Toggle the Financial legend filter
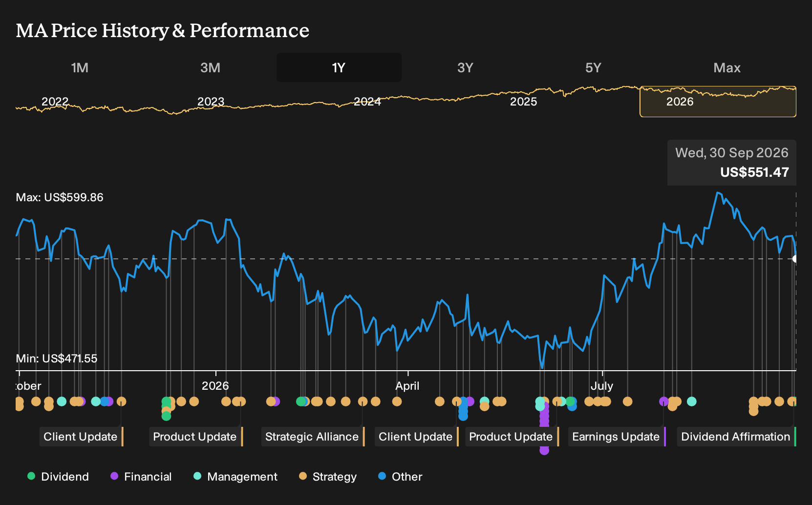812x505 pixels. click(141, 477)
